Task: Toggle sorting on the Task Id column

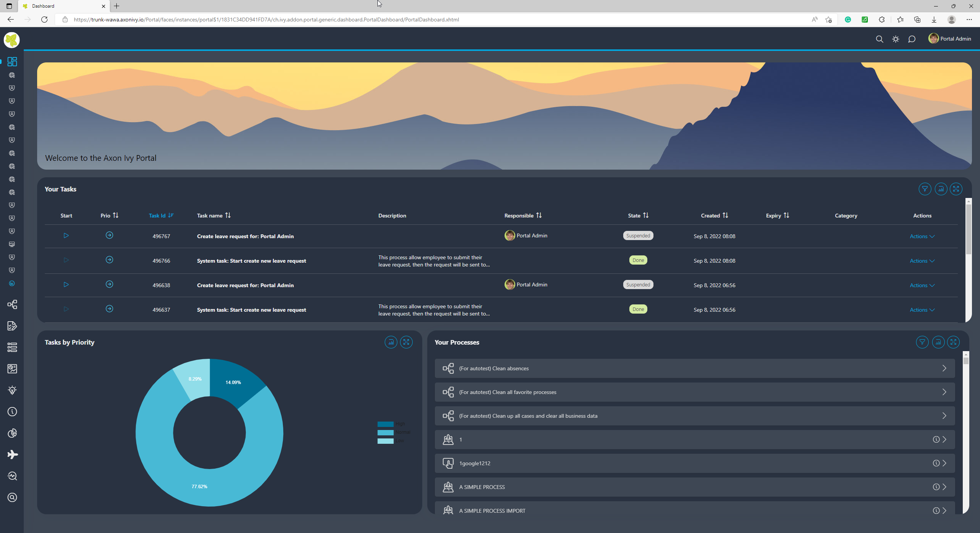Action: [170, 215]
